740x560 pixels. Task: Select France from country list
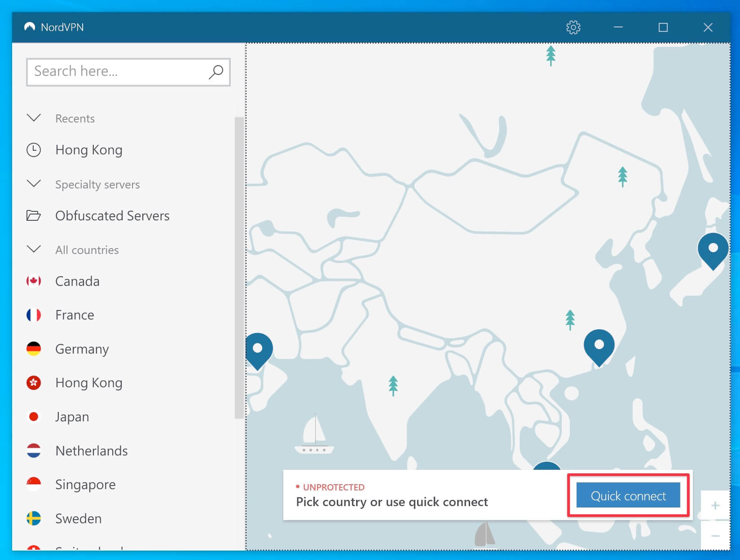(x=75, y=315)
